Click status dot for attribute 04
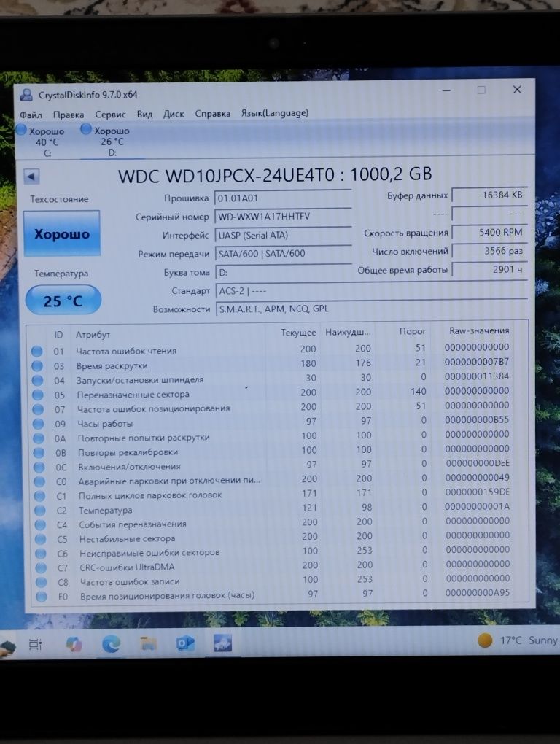This screenshot has width=560, height=744. pos(37,381)
